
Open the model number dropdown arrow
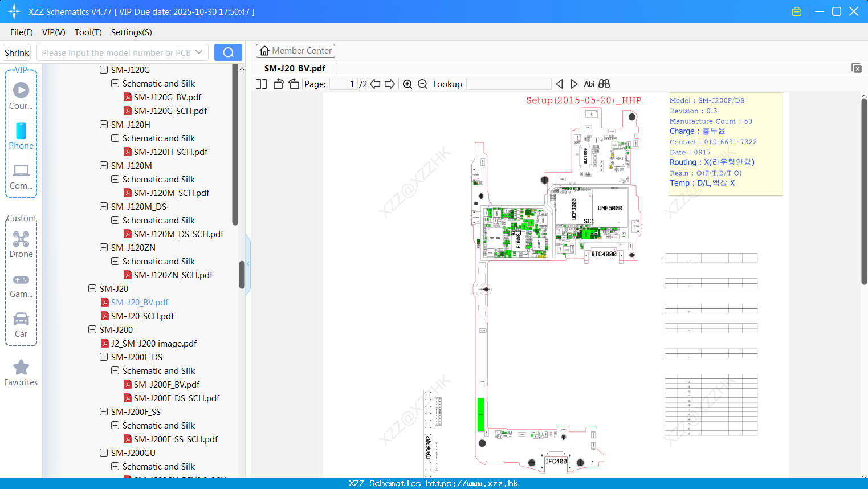pos(199,52)
